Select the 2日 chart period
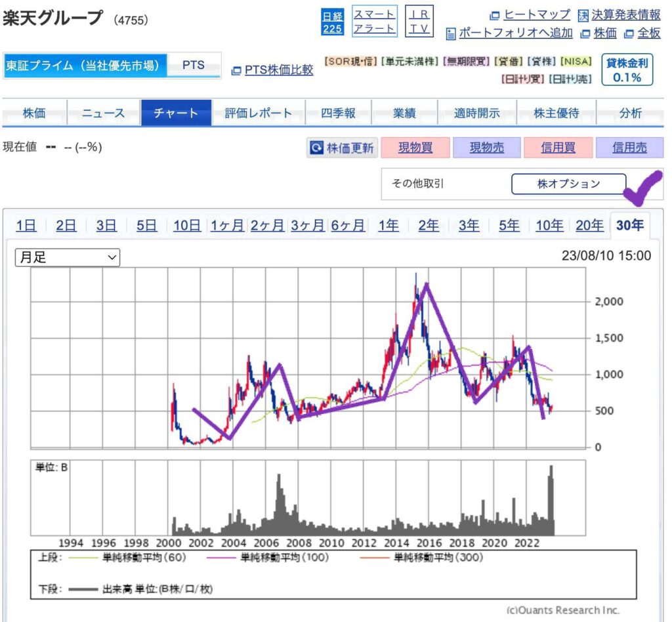Screen dimensions: 672x622 tap(66, 225)
